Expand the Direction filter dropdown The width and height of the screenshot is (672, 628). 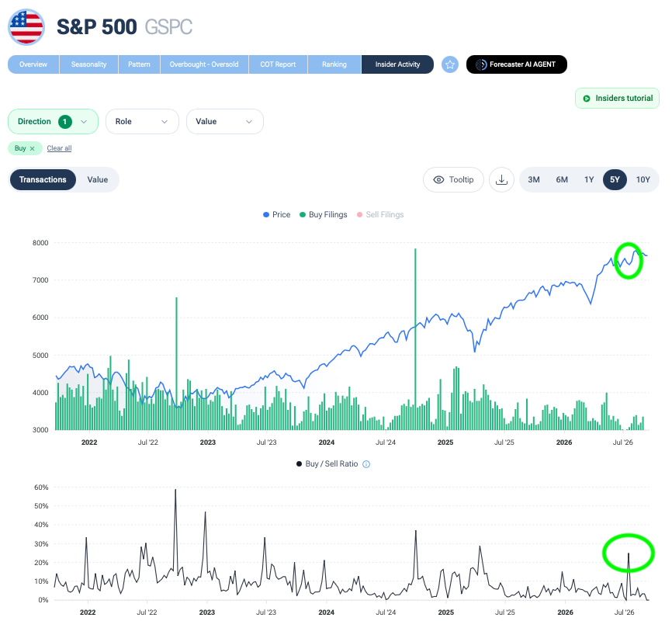pos(53,122)
